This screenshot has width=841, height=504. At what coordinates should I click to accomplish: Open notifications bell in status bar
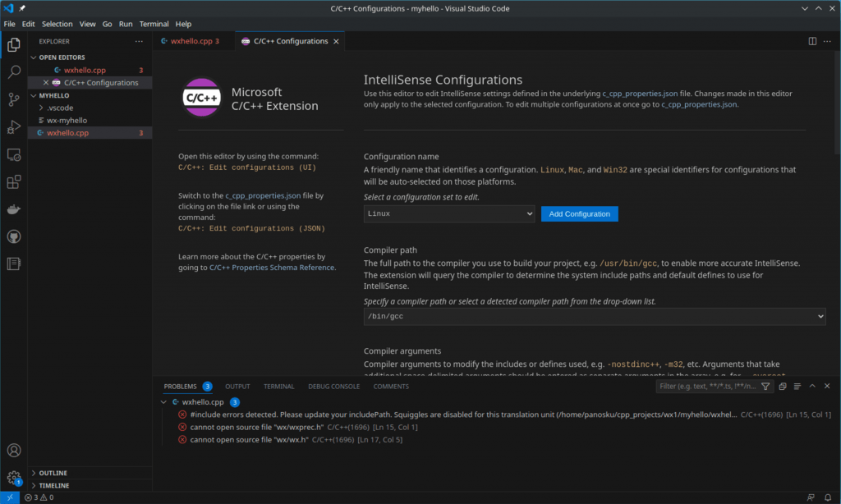[828, 497]
